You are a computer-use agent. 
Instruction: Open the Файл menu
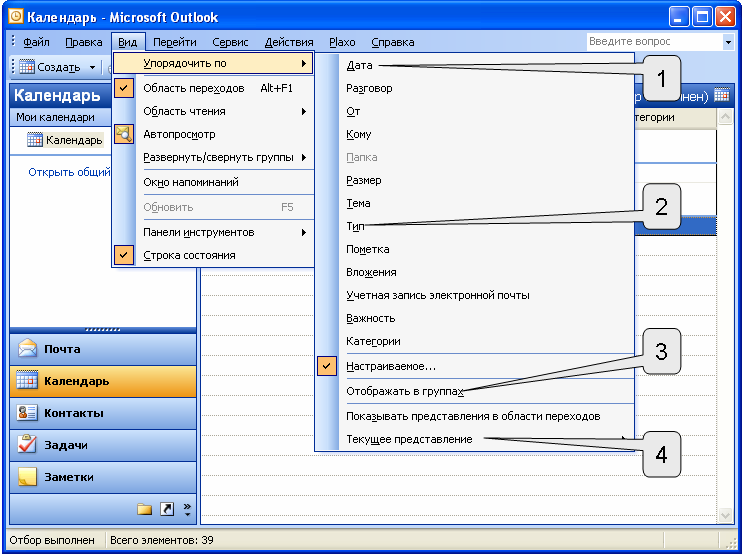click(36, 42)
